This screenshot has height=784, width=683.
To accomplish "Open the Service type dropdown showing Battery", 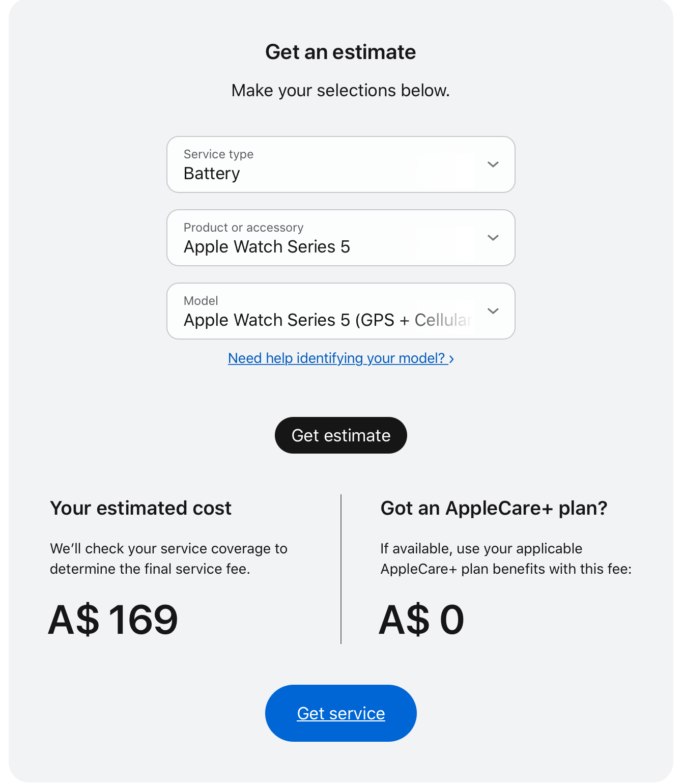I will (x=326, y=164).
